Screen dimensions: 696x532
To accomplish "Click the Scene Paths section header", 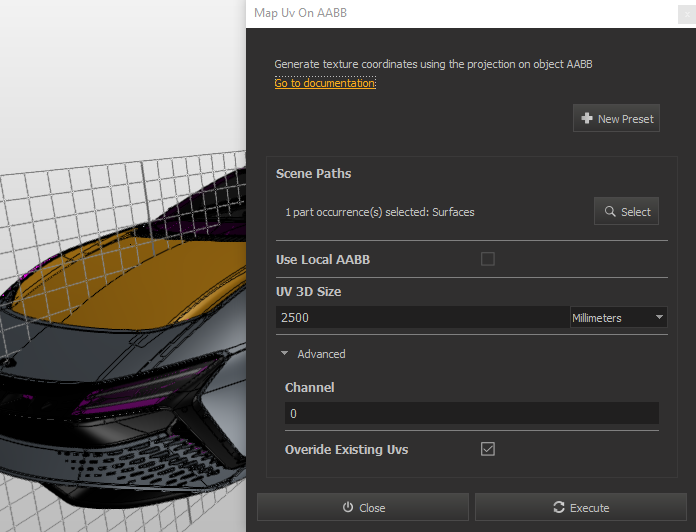I will tap(313, 174).
